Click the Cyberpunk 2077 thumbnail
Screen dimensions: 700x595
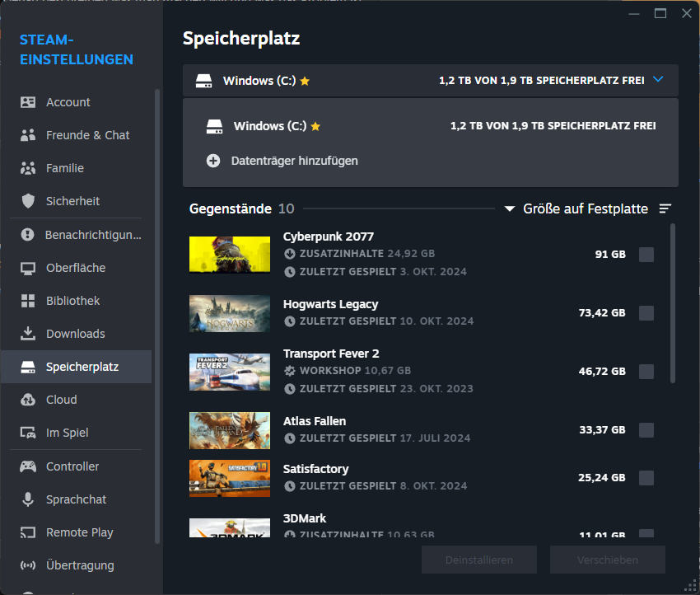(x=230, y=255)
